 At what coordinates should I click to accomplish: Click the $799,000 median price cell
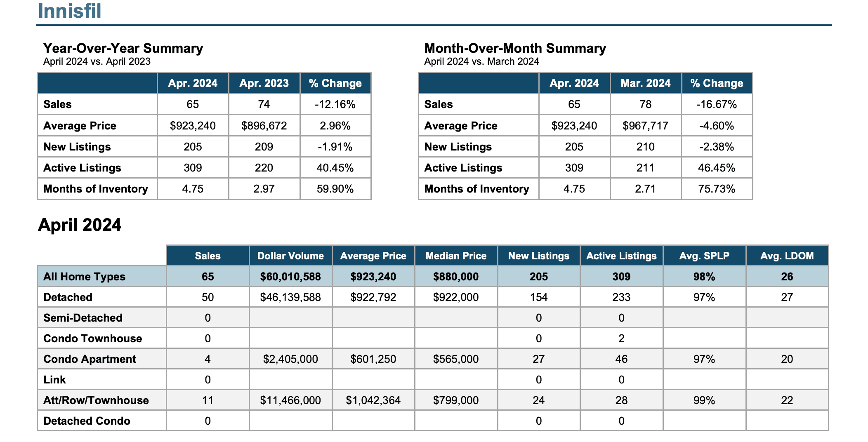[456, 400]
